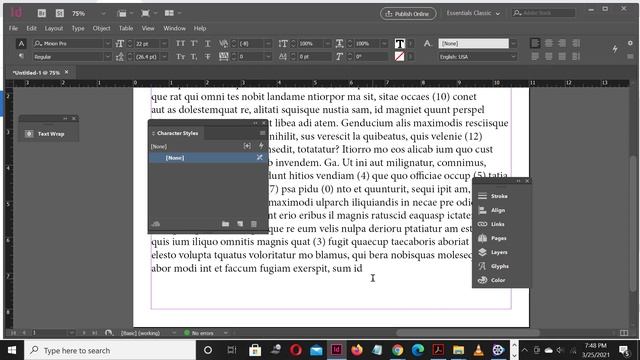This screenshot has height=360, width=640.
Task: Open the 22 pt font size dropdown
Action: tap(164, 43)
